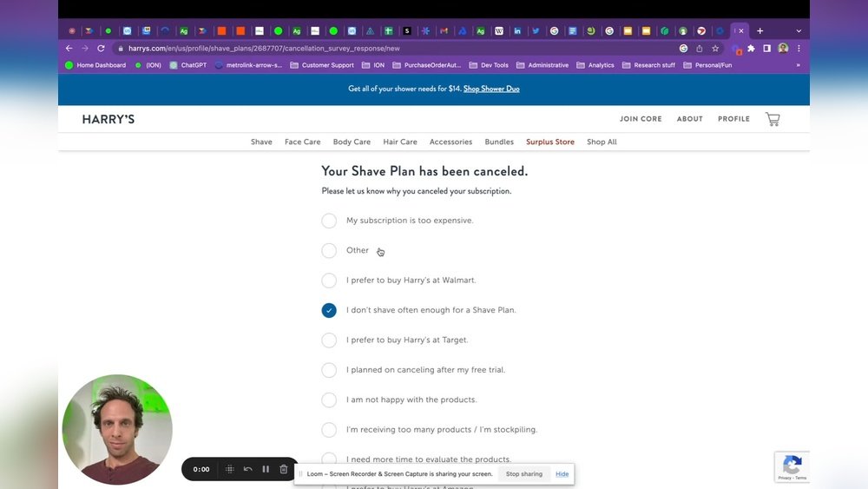
Task: Expand the Dev Tools bookmark folder
Action: (488, 65)
